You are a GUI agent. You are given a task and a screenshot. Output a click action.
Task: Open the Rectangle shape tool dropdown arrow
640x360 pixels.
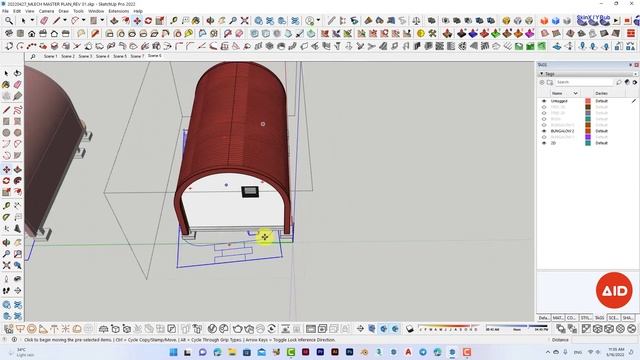click(x=102, y=20)
